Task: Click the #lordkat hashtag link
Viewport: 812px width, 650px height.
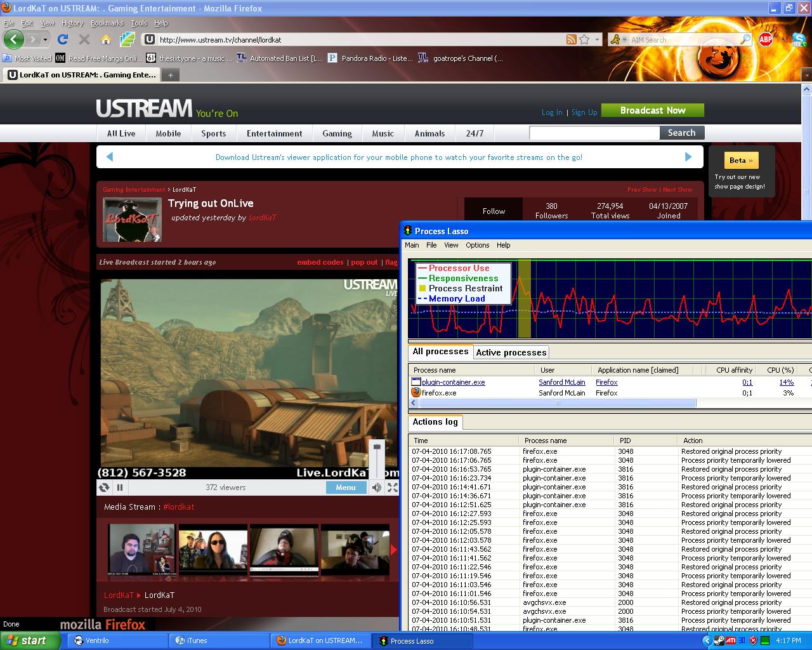Action: [179, 507]
